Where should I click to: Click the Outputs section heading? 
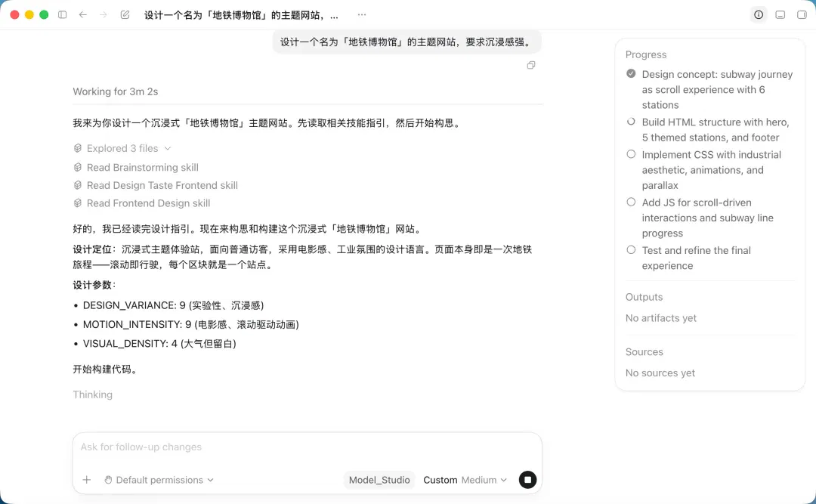pos(644,297)
